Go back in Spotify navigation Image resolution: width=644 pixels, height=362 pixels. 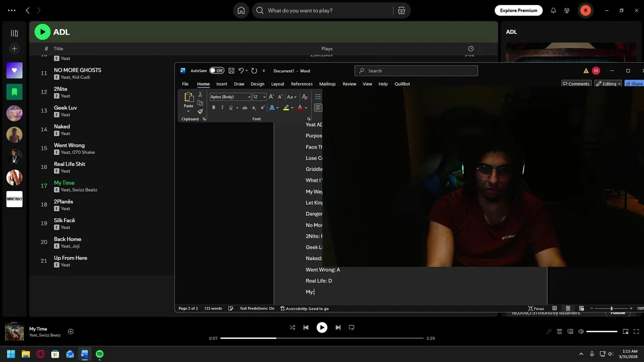28,11
